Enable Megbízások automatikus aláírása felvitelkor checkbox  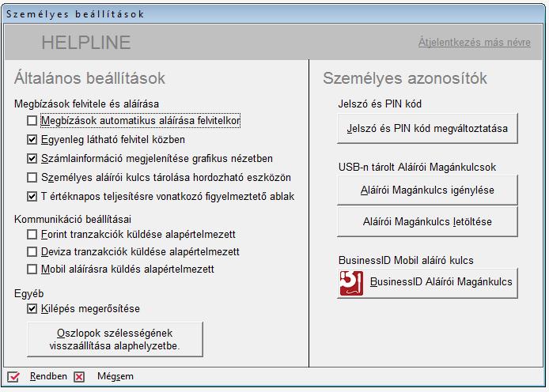coord(32,121)
